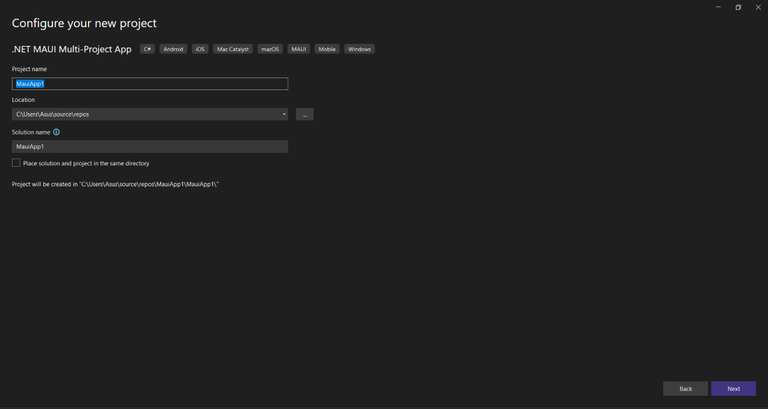Screen dimensions: 768x409
Task: Click the Mac Catalyst tag
Action: click(x=233, y=49)
